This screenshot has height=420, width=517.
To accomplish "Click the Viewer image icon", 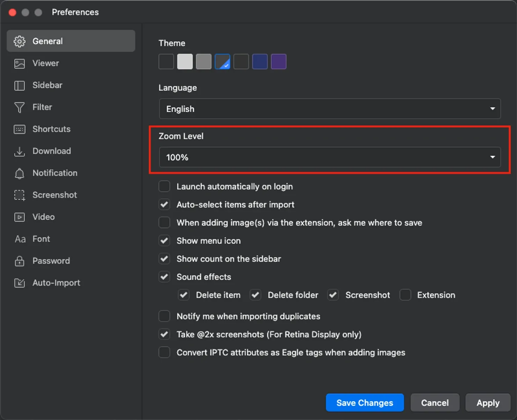I will click(x=20, y=64).
